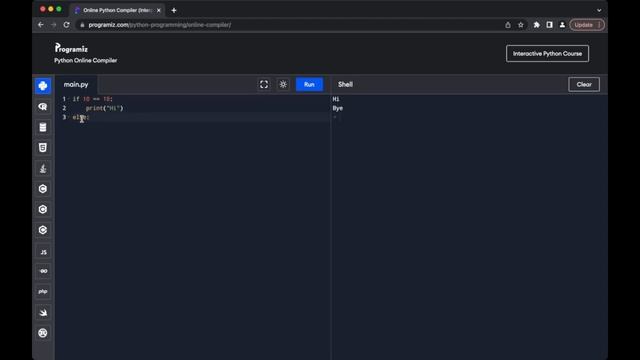Open the Swift compiler bird icon
Image resolution: width=640 pixels, height=360 pixels.
[x=43, y=313]
